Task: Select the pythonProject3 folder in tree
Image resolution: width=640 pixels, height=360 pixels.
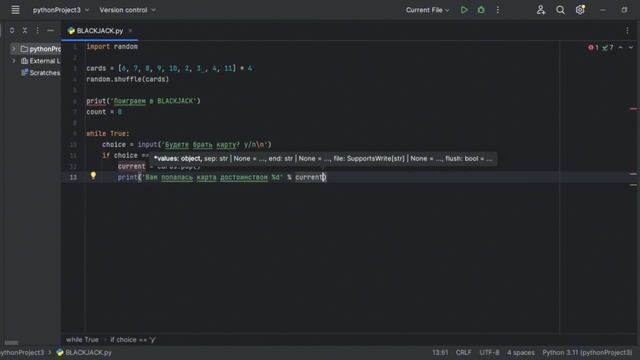Action: 41,49
